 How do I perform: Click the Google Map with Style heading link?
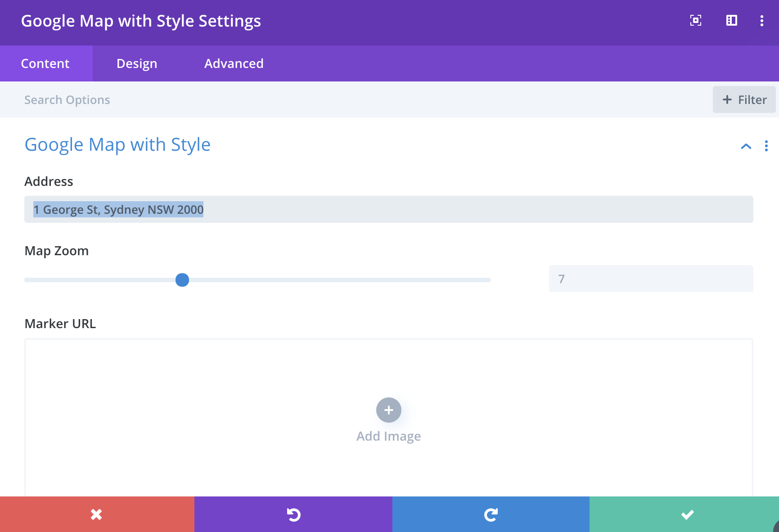coord(117,144)
